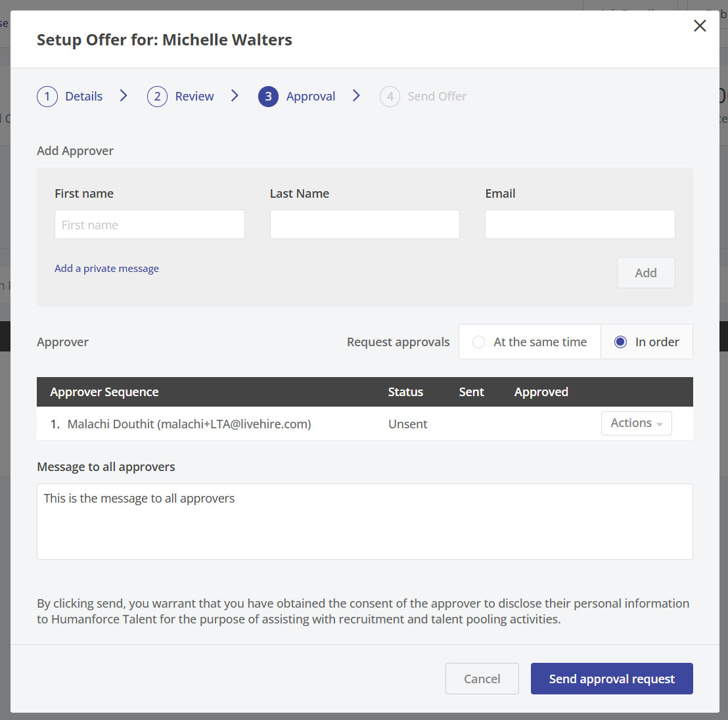Select the 'In order' radio option
This screenshot has width=728, height=720.
click(x=620, y=342)
